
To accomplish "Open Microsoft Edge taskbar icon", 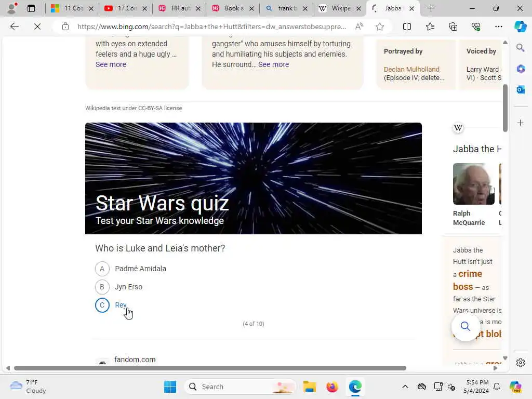I will [355, 387].
